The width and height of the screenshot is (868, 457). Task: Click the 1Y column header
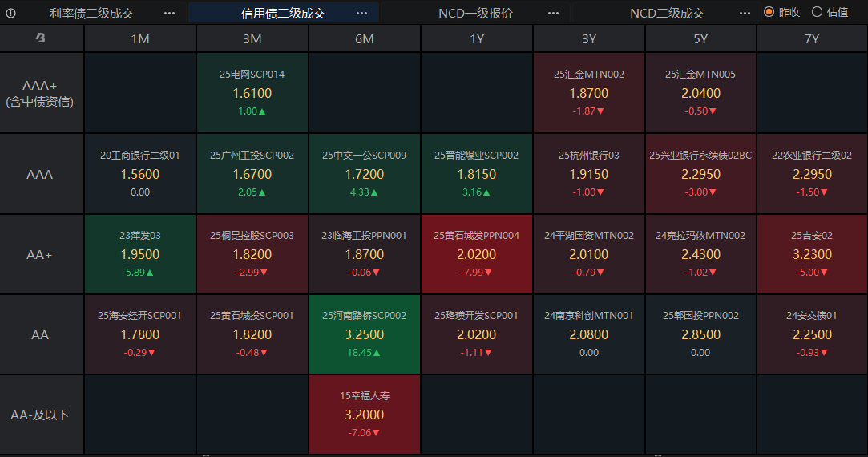pyautogui.click(x=477, y=38)
